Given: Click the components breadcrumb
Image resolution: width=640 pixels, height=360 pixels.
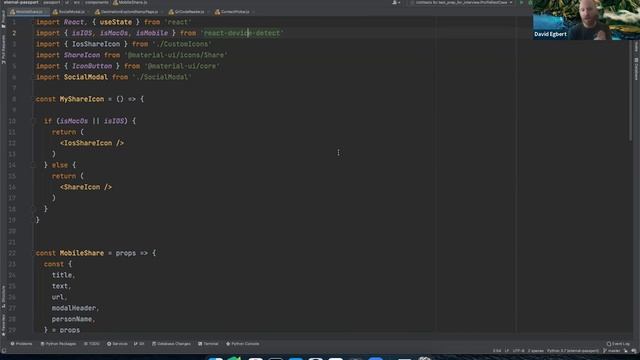Looking at the screenshot, I should (x=97, y=2).
